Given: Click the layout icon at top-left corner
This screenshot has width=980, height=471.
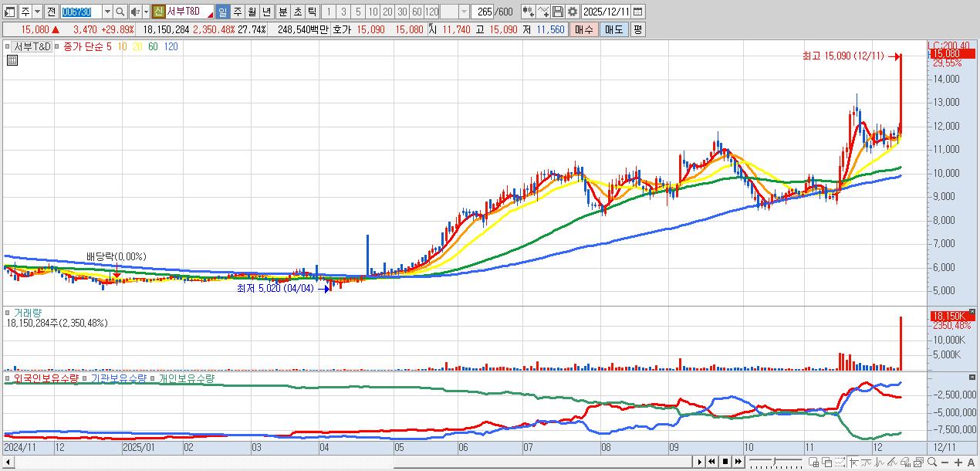Looking at the screenshot, I should [10, 12].
